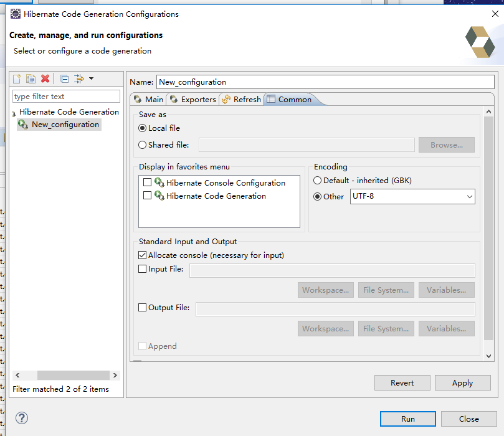Click the Browse button

[x=447, y=145]
